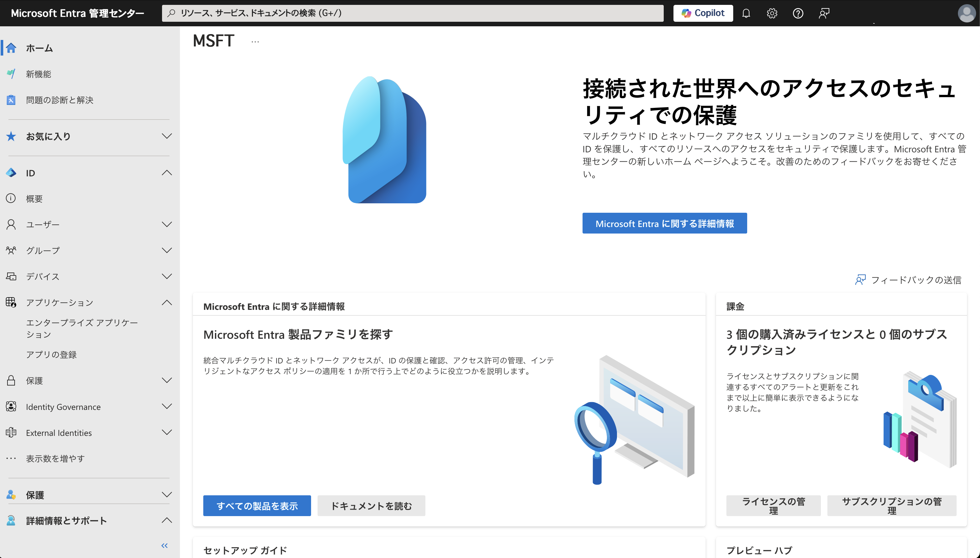
Task: Click the search box for resources
Action: click(x=413, y=13)
